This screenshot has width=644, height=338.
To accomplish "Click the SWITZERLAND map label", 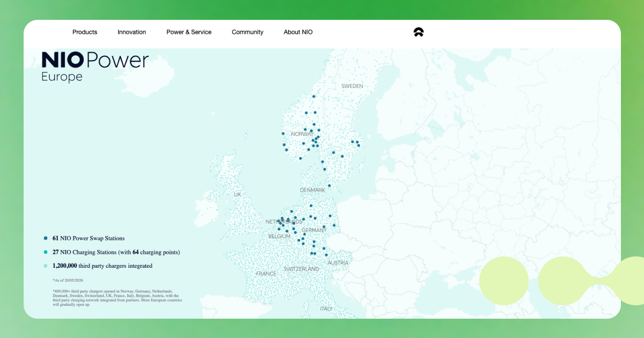I will pyautogui.click(x=301, y=269).
